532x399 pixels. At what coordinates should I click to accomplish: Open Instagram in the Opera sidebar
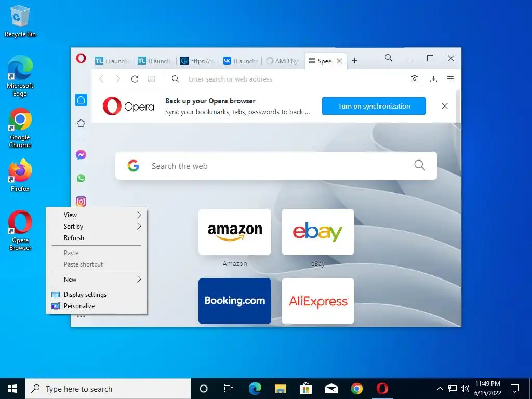81,202
